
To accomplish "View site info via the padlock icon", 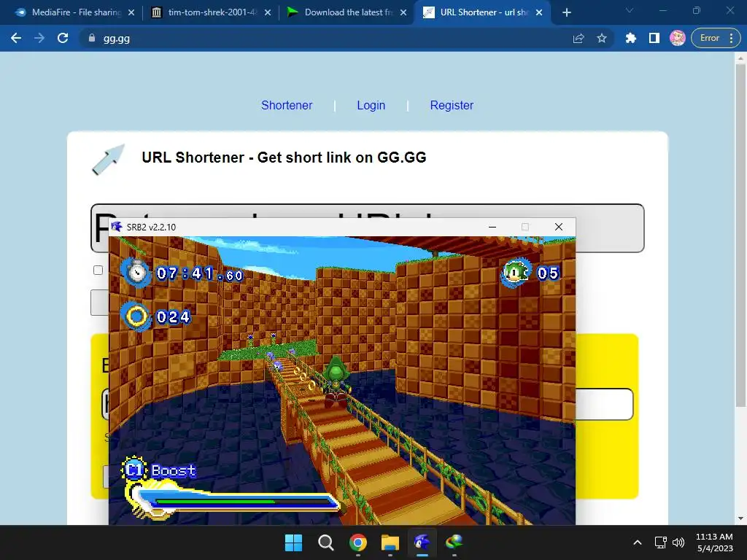I will (92, 38).
